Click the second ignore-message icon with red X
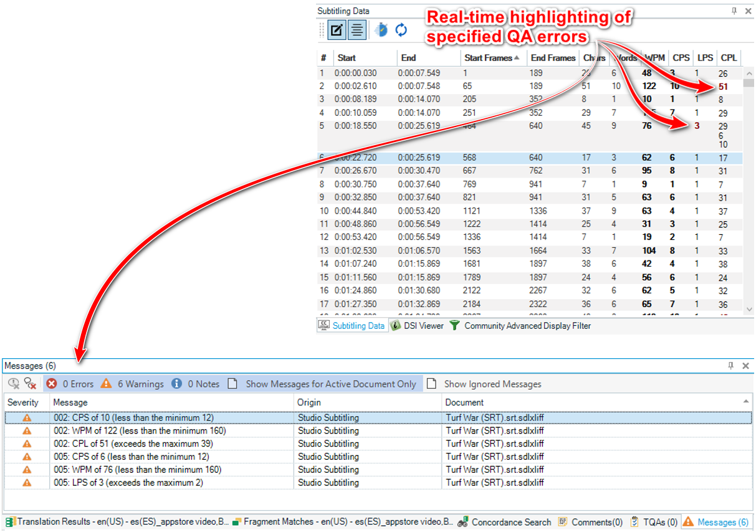This screenshot has width=756, height=532. pyautogui.click(x=30, y=384)
